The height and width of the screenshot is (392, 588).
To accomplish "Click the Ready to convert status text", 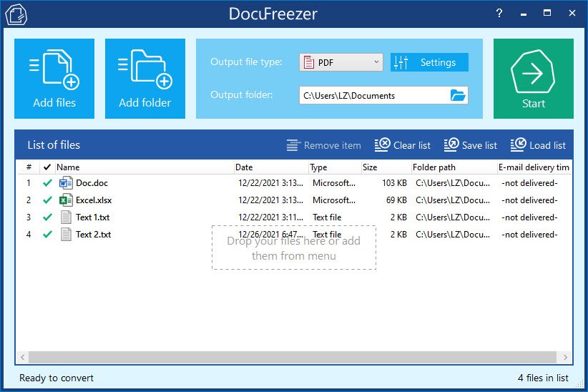I will (x=57, y=378).
